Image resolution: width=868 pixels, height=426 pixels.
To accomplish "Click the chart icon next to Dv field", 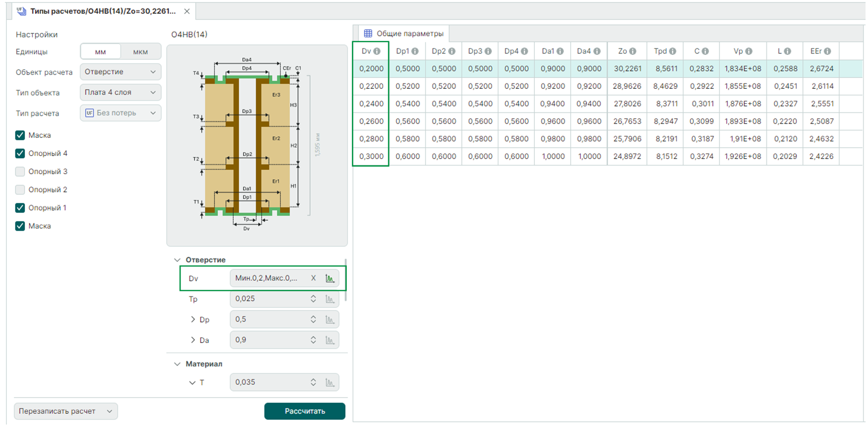I will click(x=330, y=278).
